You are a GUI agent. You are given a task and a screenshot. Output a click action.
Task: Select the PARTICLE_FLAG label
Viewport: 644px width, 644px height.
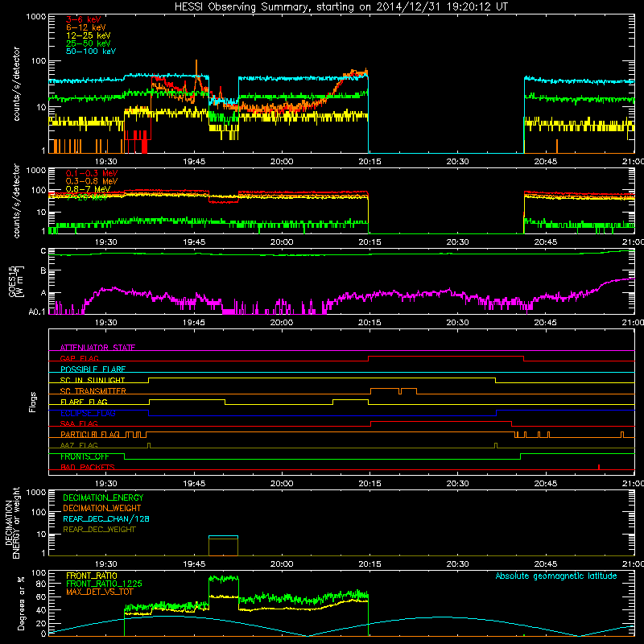(90, 434)
